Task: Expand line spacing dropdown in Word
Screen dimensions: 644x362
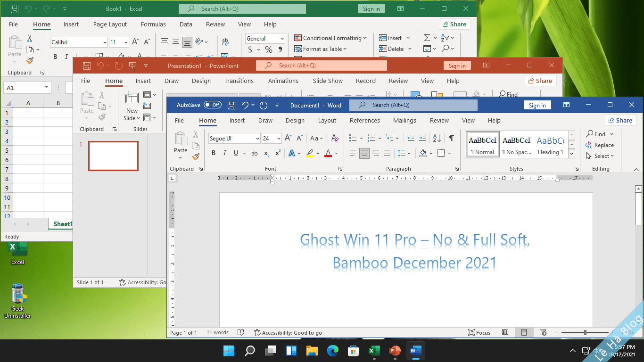Action: tap(410, 153)
